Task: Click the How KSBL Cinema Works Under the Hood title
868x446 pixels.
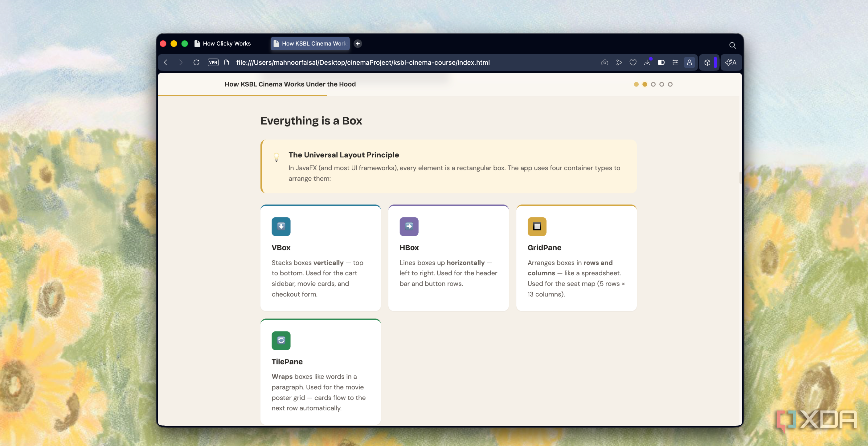Action: pyautogui.click(x=290, y=84)
